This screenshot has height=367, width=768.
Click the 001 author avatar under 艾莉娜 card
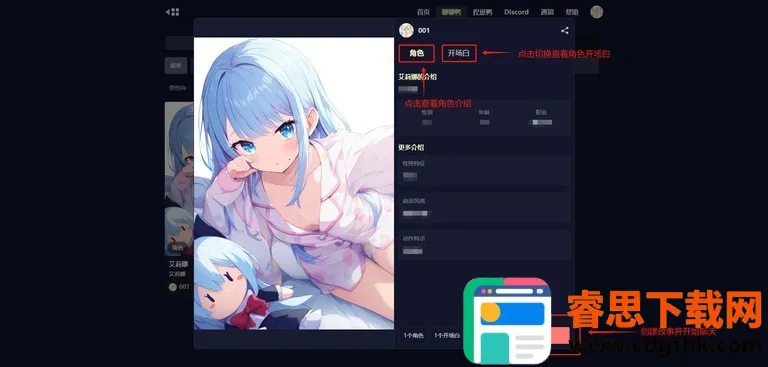[x=172, y=287]
